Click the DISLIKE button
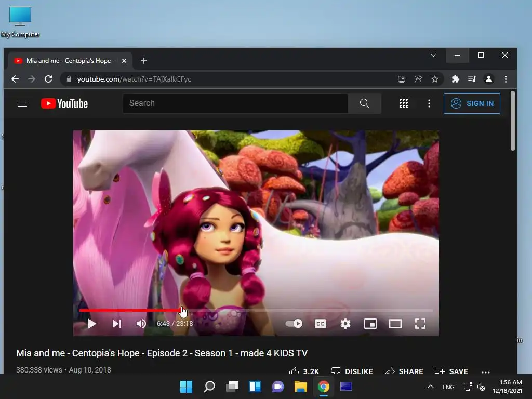 point(352,371)
